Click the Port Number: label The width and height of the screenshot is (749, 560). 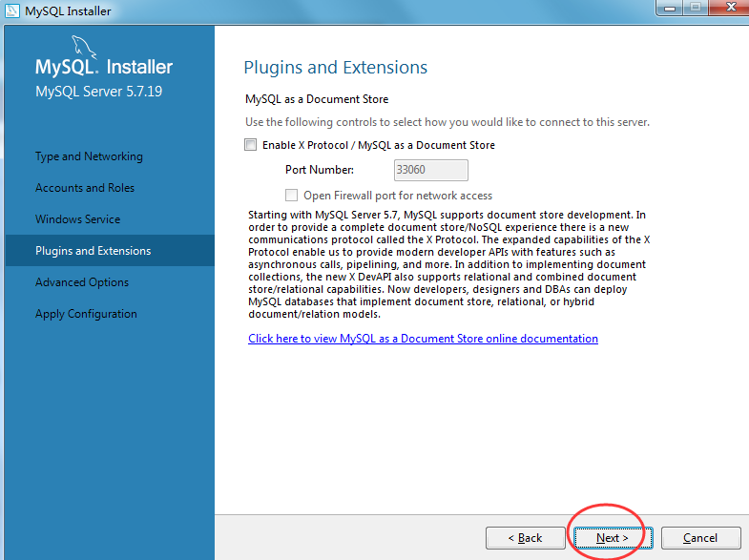click(320, 170)
